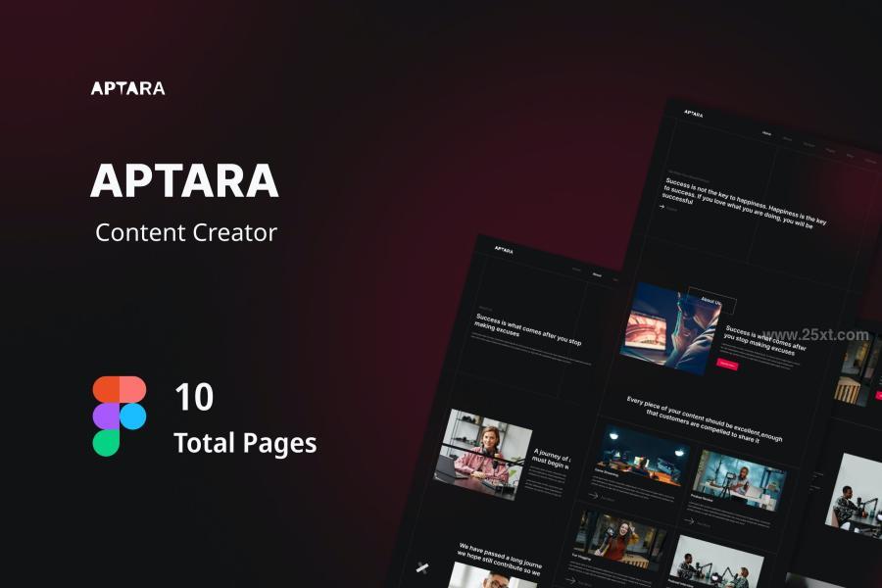This screenshot has height=588, width=882.
Task: Click the APTARA logo in the tallest mockup page
Action: pyautogui.click(x=693, y=114)
